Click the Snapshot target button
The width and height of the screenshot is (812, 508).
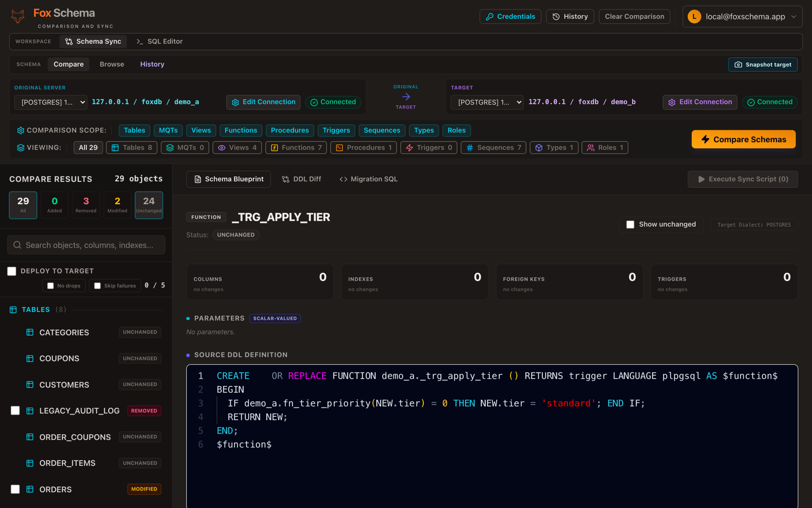[x=763, y=65]
